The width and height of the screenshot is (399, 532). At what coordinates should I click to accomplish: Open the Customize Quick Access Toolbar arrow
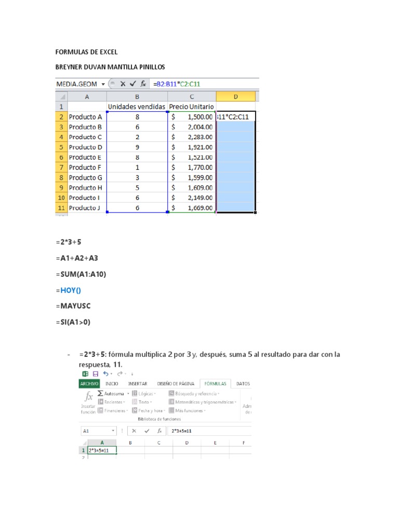click(132, 374)
